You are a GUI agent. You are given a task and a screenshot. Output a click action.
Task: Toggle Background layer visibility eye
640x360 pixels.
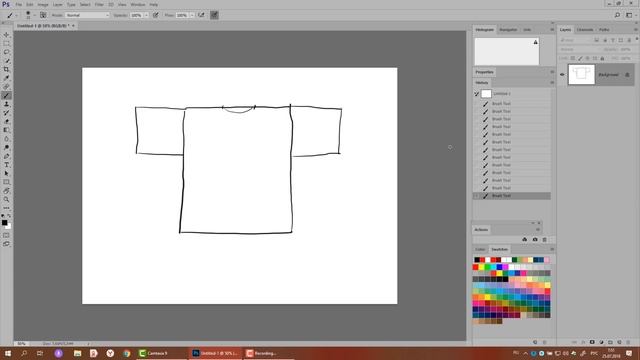562,75
